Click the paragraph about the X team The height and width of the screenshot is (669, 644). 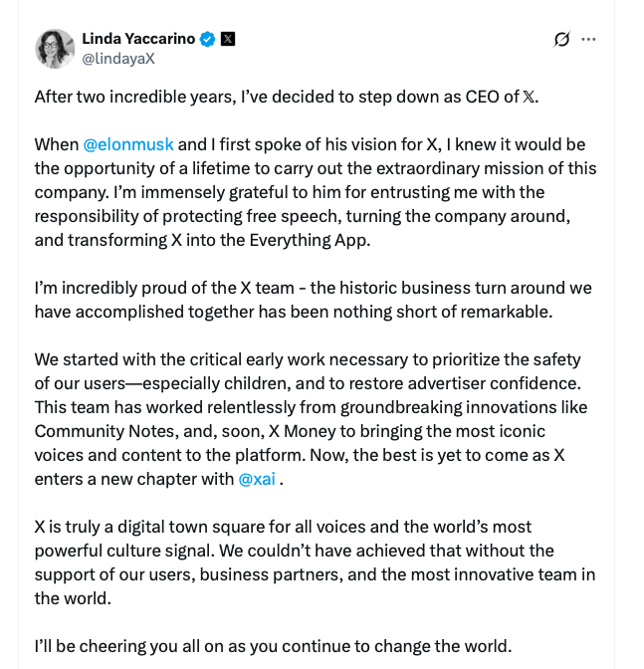(x=314, y=300)
